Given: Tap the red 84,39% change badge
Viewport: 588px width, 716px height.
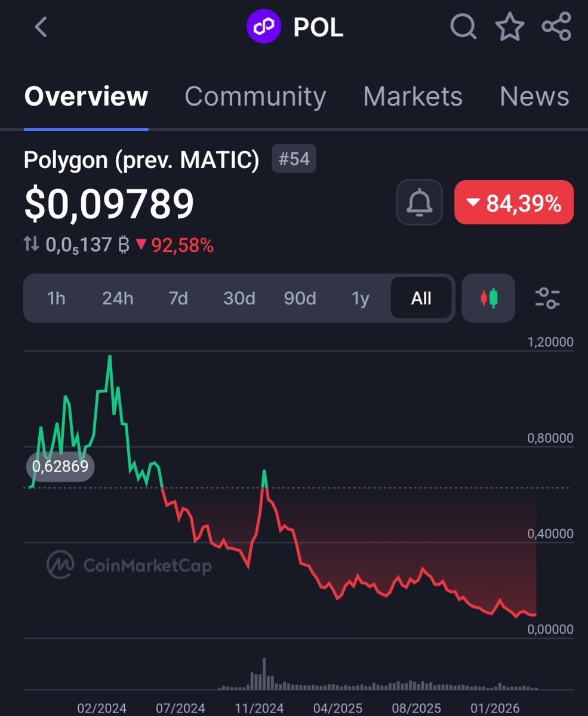Looking at the screenshot, I should [514, 202].
